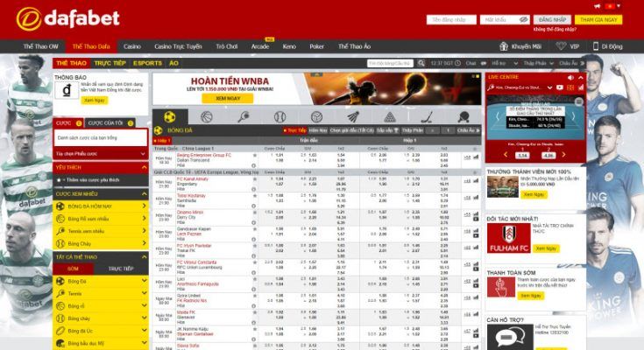Focus the league search input field
644x350 pixels.
pos(390,63)
